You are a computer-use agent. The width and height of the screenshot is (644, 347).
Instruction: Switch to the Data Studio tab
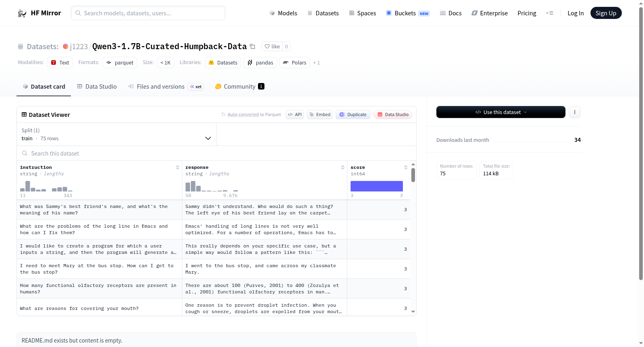(97, 87)
